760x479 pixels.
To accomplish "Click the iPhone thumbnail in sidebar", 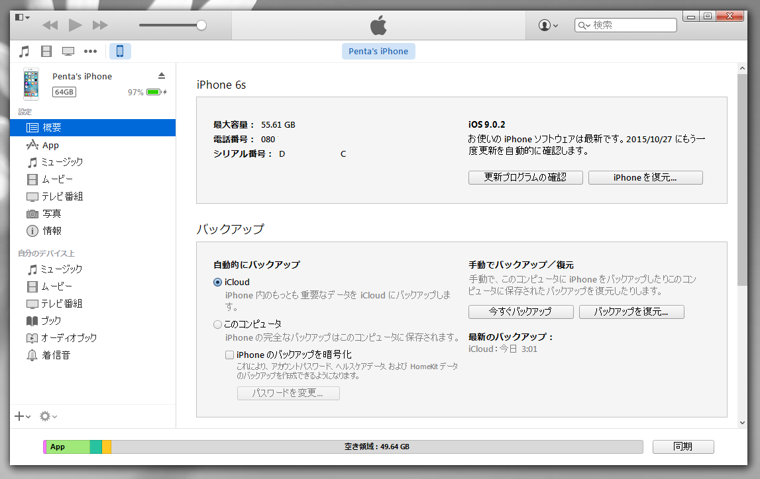I will click(31, 84).
